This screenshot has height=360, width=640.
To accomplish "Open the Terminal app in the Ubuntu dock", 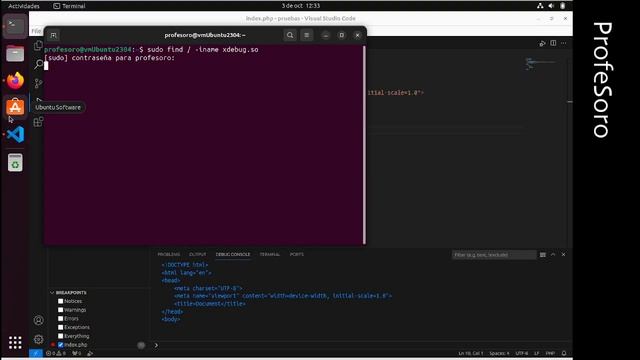I will click(15, 26).
